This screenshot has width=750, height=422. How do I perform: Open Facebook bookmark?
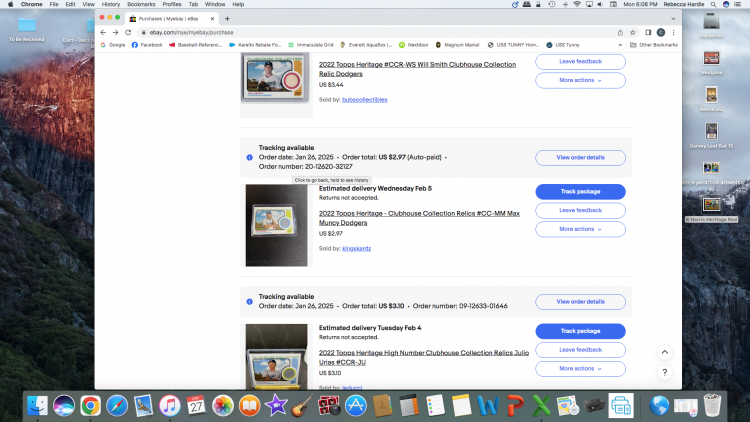147,45
